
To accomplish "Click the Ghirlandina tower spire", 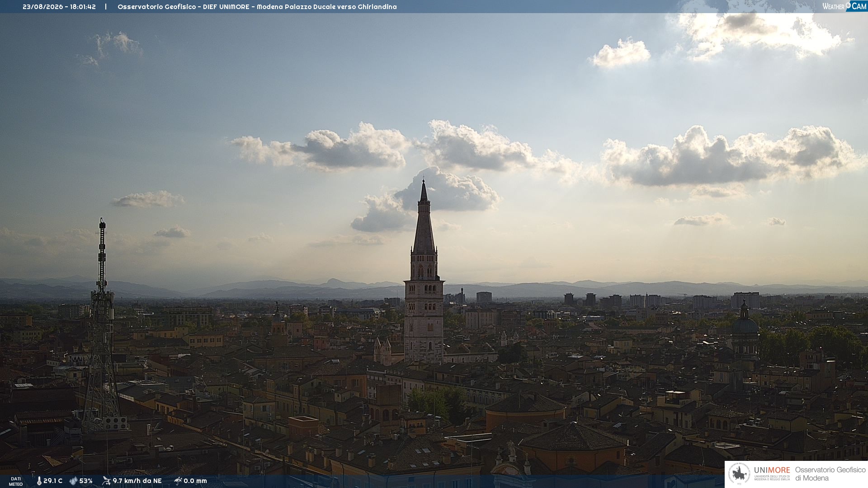I will coord(424,217).
